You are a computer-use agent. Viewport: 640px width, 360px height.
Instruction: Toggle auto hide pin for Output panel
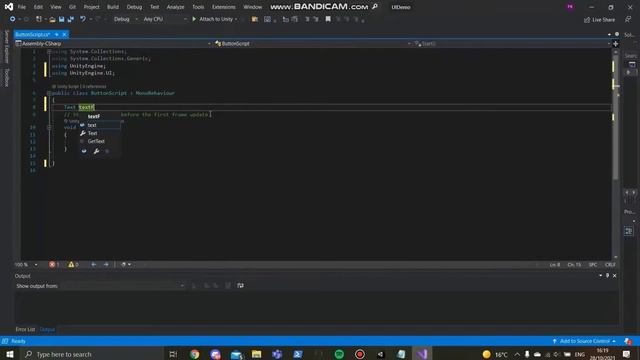[x=607, y=276]
